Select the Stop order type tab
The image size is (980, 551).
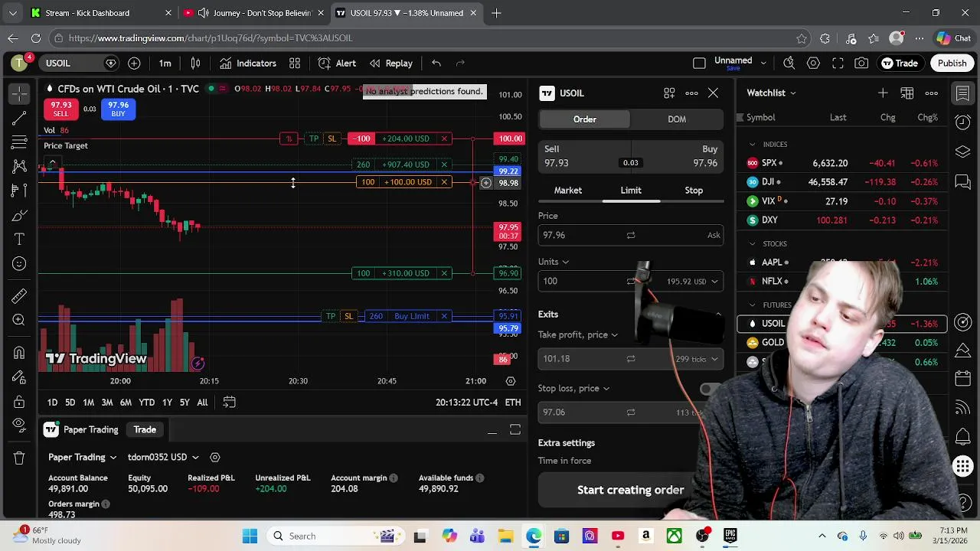694,190
